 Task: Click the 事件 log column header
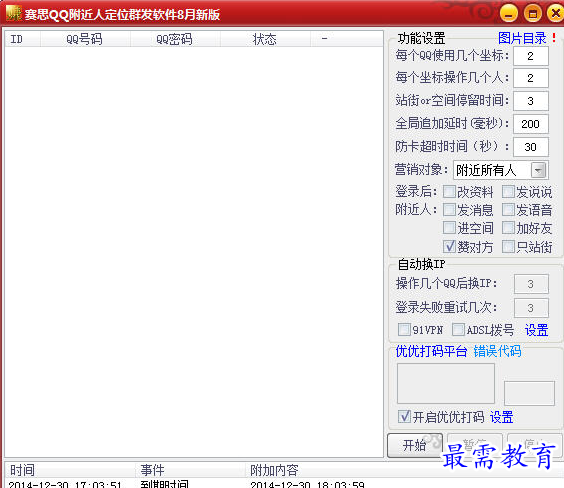(191, 470)
